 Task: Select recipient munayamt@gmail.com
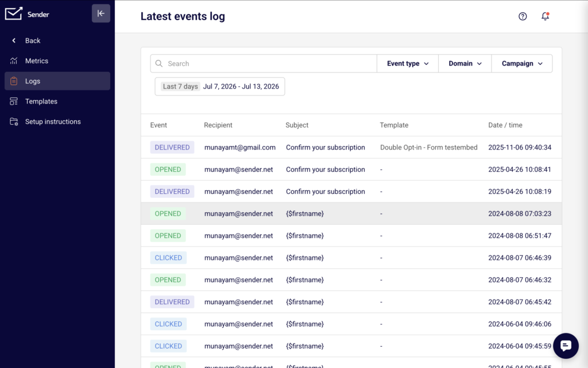tap(240, 148)
